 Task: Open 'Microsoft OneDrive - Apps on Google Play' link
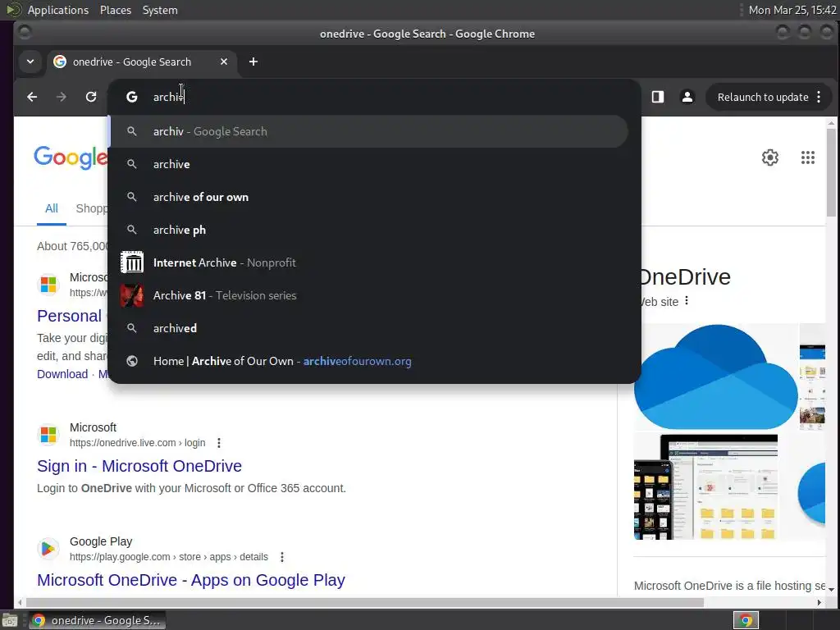(x=190, y=580)
